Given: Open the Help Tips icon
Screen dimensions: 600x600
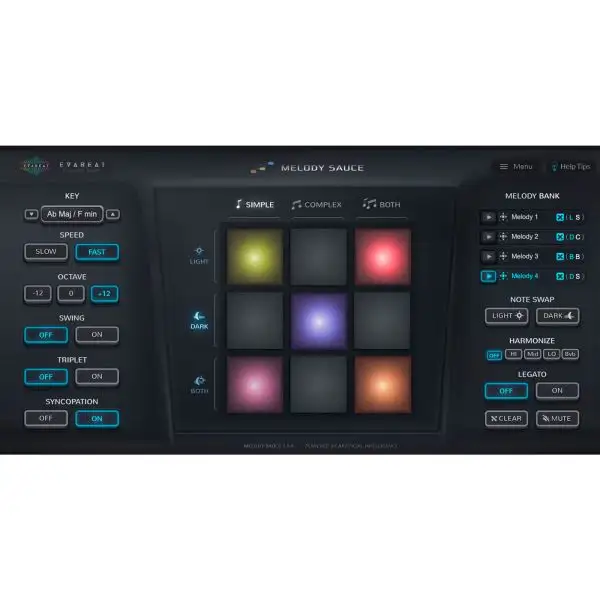Looking at the screenshot, I should tap(552, 167).
